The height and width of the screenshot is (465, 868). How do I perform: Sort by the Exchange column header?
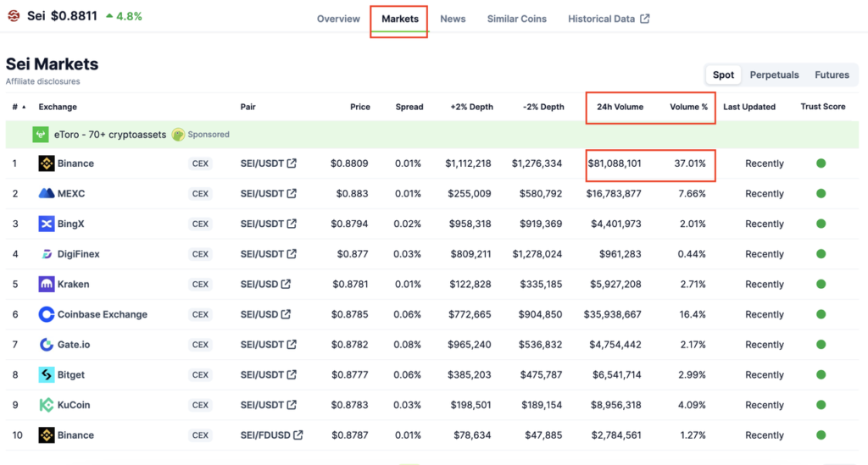58,107
